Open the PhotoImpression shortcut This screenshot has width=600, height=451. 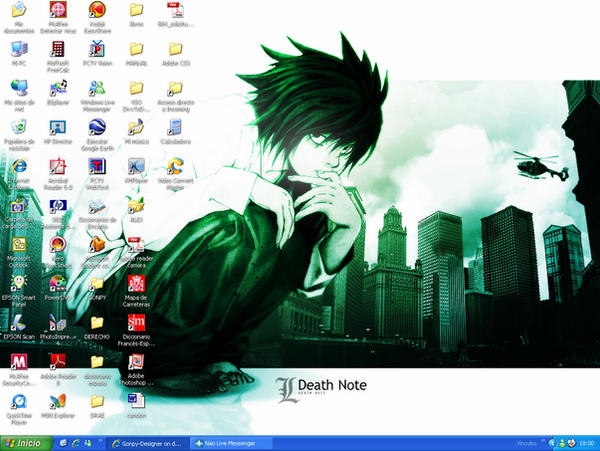click(x=58, y=329)
